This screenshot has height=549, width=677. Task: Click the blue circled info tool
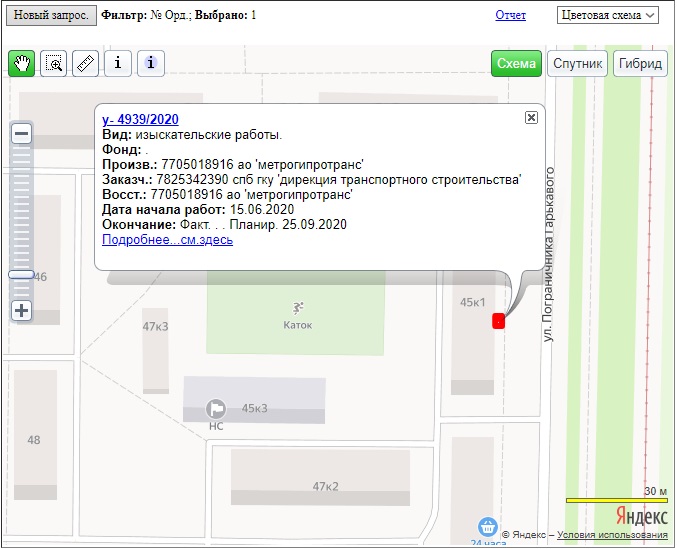(150, 63)
